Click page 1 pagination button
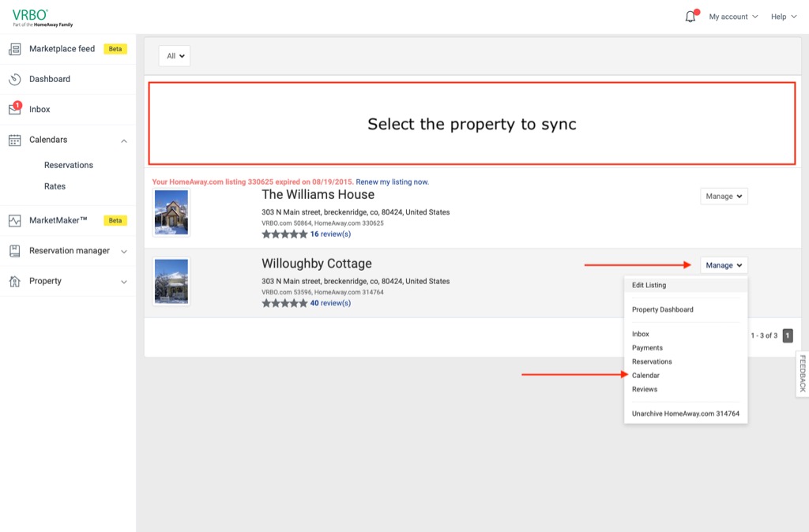This screenshot has width=809, height=532. [x=788, y=335]
